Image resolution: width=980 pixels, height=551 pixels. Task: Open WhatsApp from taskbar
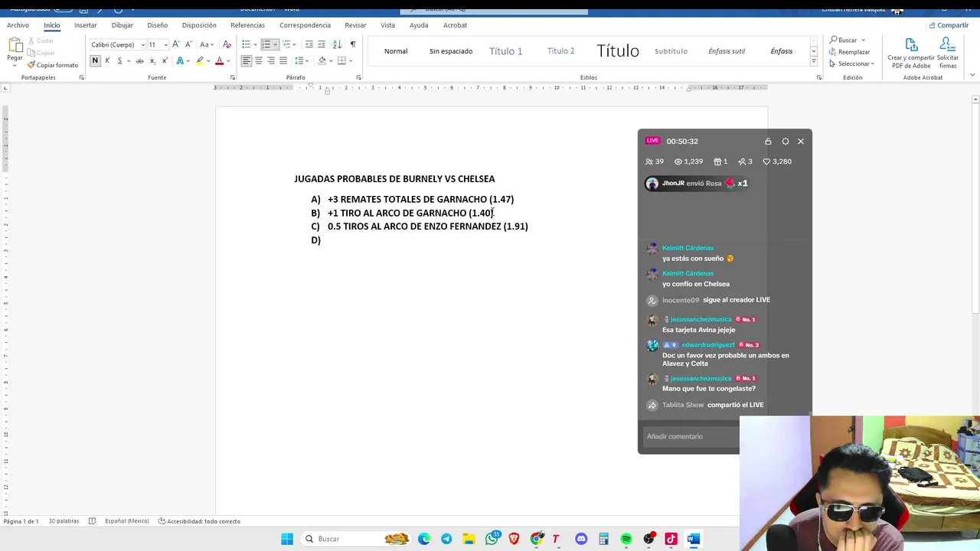pyautogui.click(x=492, y=539)
